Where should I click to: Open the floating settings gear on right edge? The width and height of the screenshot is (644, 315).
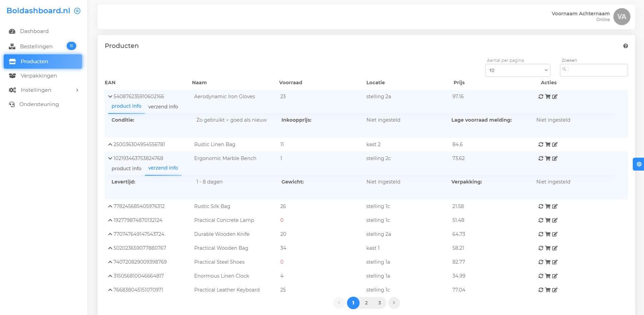tap(639, 164)
